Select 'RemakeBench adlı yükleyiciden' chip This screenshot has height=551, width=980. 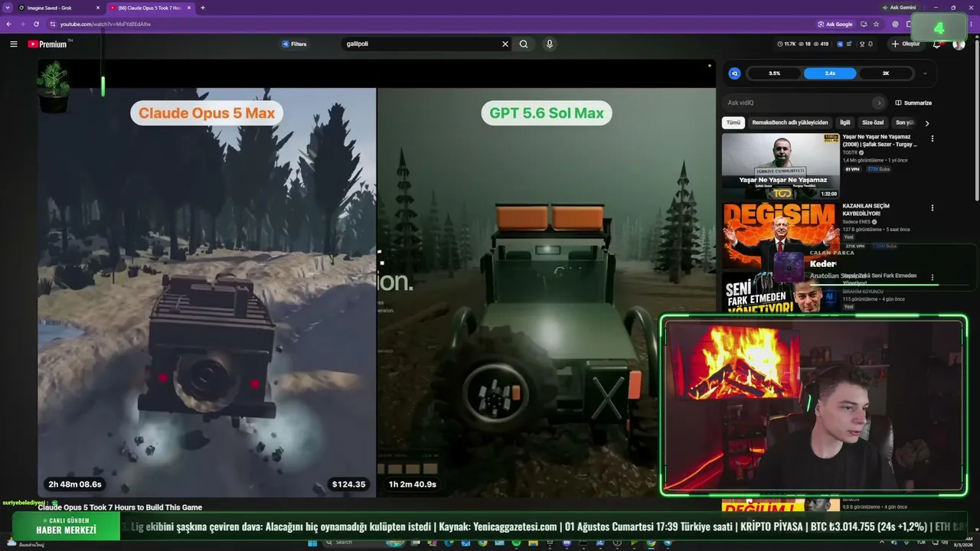coord(789,122)
